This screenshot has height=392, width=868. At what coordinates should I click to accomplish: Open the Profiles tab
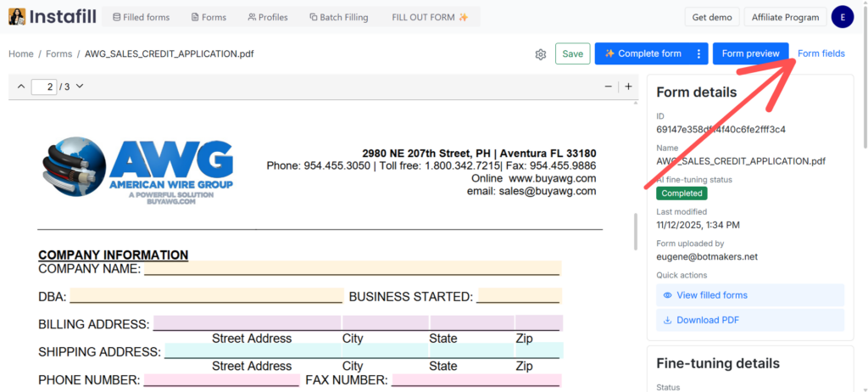click(x=268, y=17)
